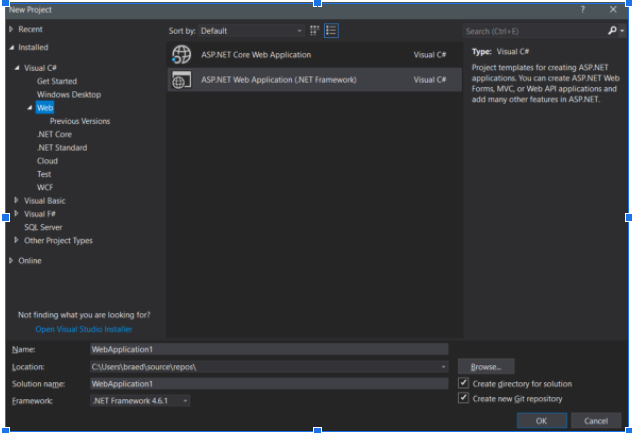
Task: Open the Location path dropdown arrow
Action: point(443,367)
